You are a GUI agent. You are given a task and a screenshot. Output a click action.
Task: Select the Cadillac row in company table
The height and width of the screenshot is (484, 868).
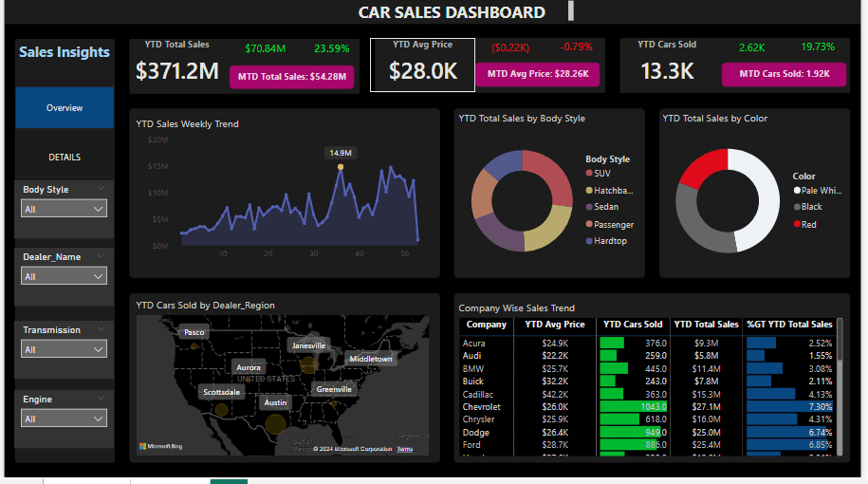(x=647, y=394)
